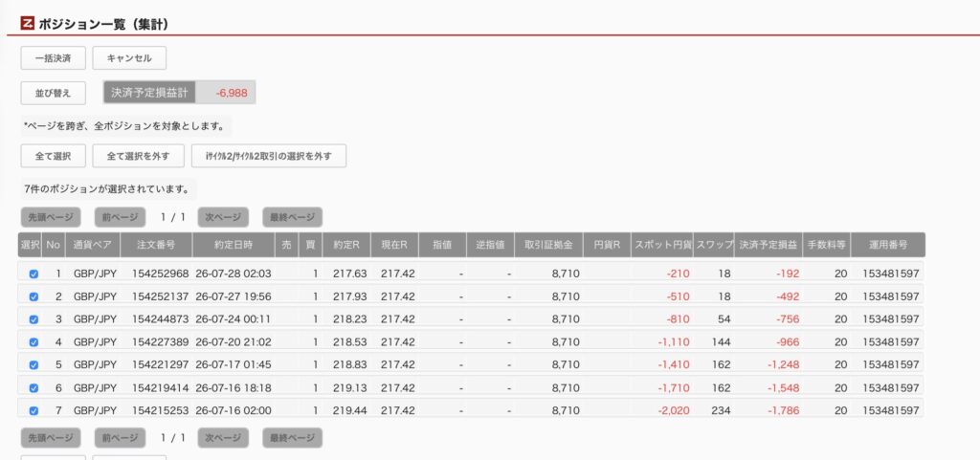Go to 先頭ページ above the table

tap(51, 217)
